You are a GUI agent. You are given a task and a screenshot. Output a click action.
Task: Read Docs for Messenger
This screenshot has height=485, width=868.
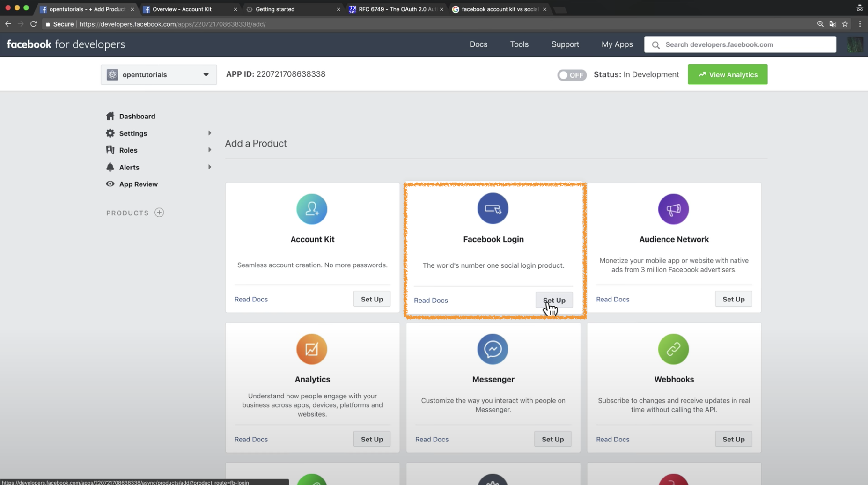[432, 439]
